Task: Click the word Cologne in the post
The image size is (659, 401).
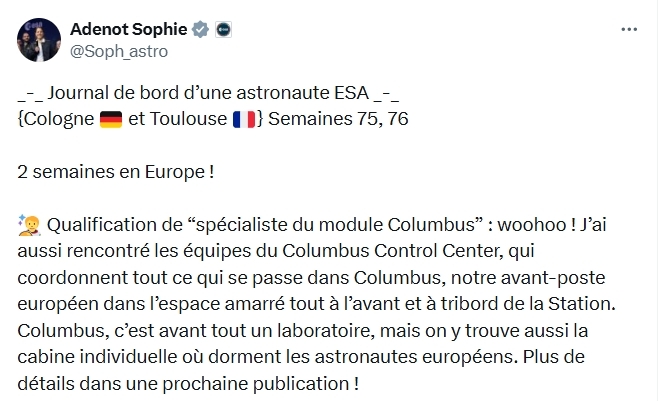Action: tap(59, 120)
